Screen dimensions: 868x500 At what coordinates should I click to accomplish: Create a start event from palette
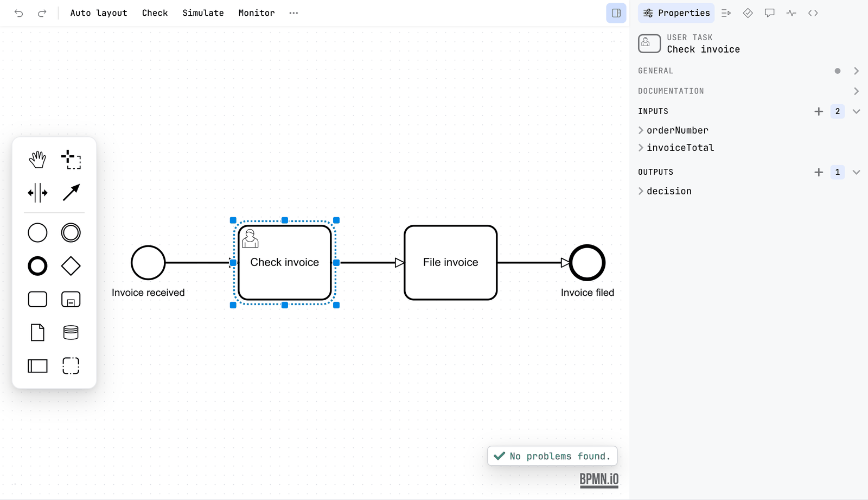point(37,233)
